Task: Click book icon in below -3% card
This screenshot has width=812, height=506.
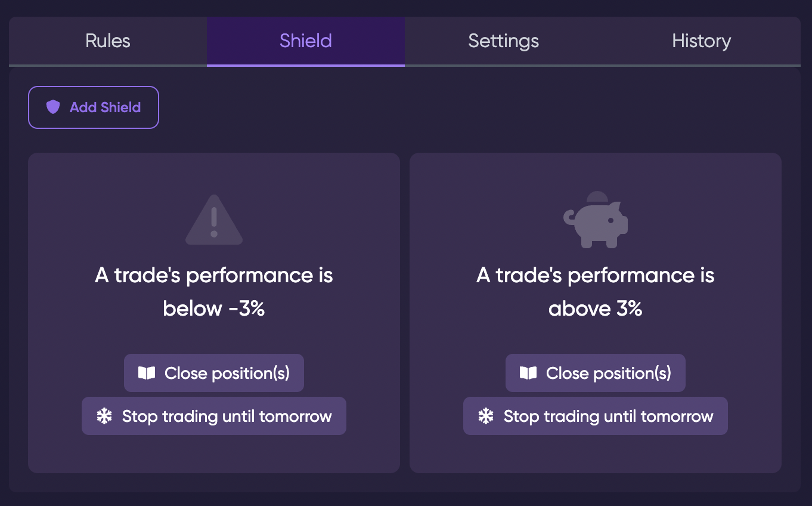Action: point(147,374)
